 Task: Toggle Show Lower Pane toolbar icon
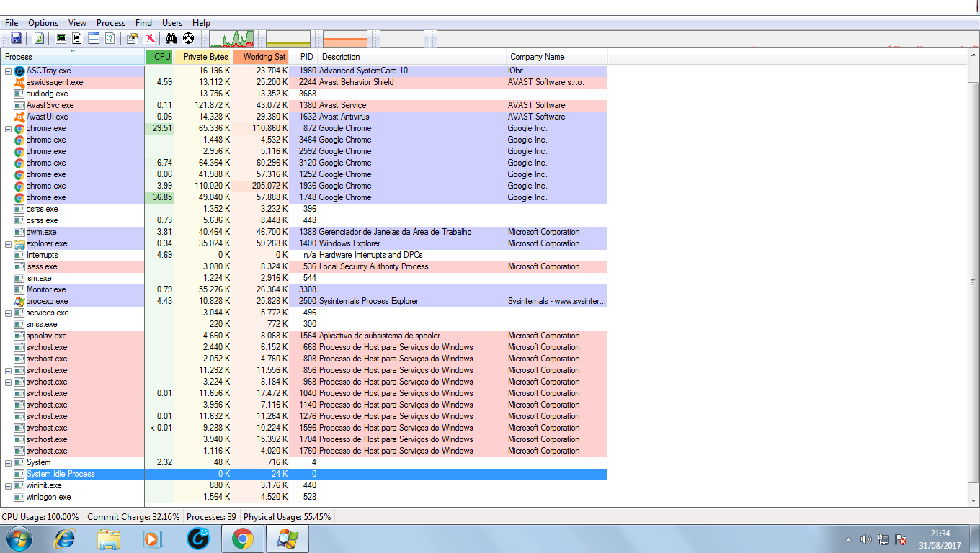[94, 38]
